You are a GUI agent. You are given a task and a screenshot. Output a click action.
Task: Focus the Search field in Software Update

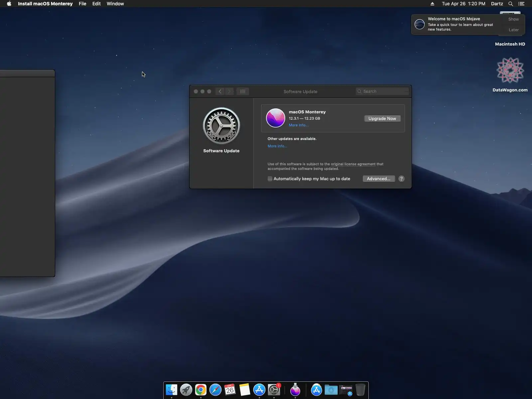coord(382,91)
